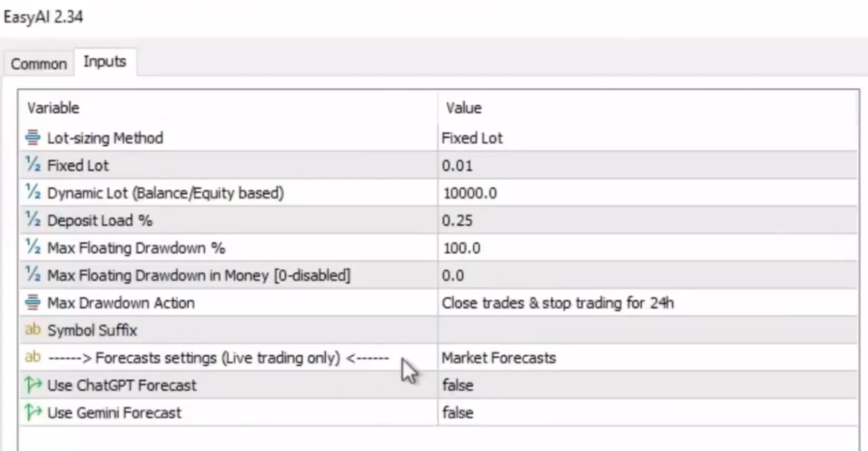Click the Max Drawdown Action enum icon
The image size is (868, 451).
33,303
